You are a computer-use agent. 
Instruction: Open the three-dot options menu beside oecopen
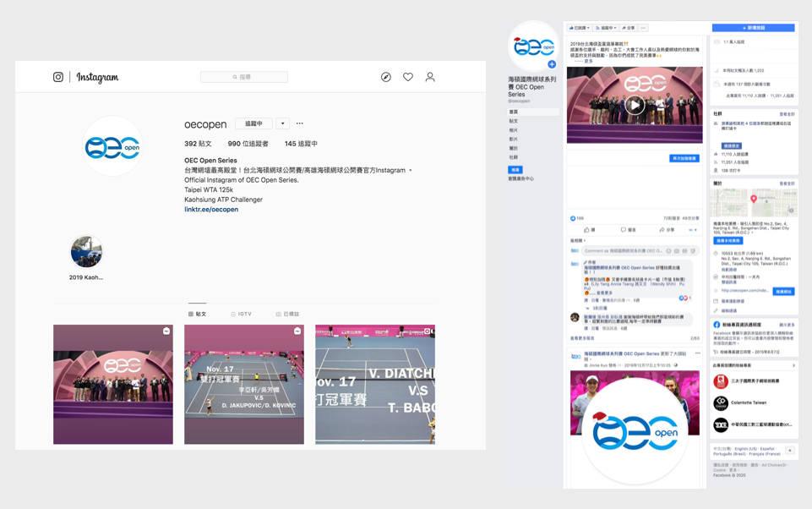tap(300, 123)
